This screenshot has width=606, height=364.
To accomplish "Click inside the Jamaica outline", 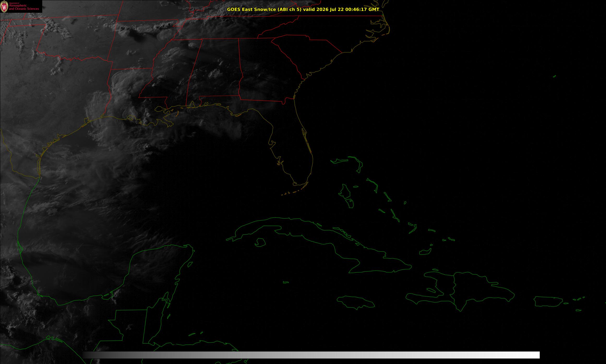I will (356, 302).
